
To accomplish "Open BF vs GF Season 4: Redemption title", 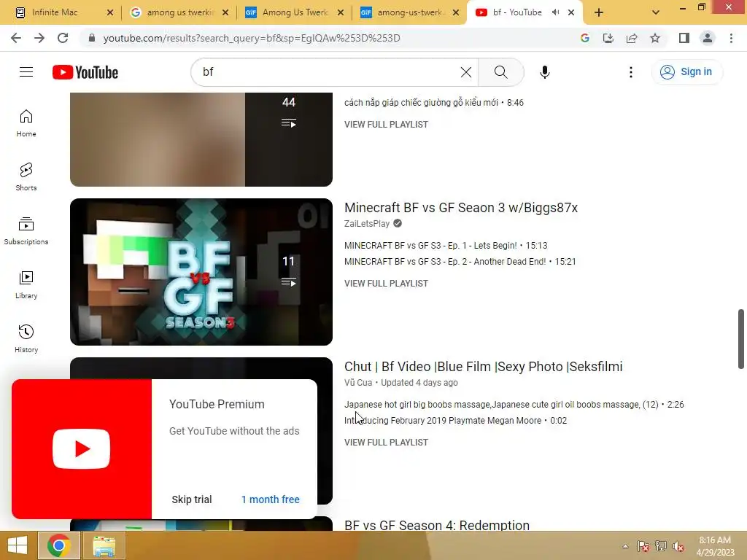I will coord(437,525).
